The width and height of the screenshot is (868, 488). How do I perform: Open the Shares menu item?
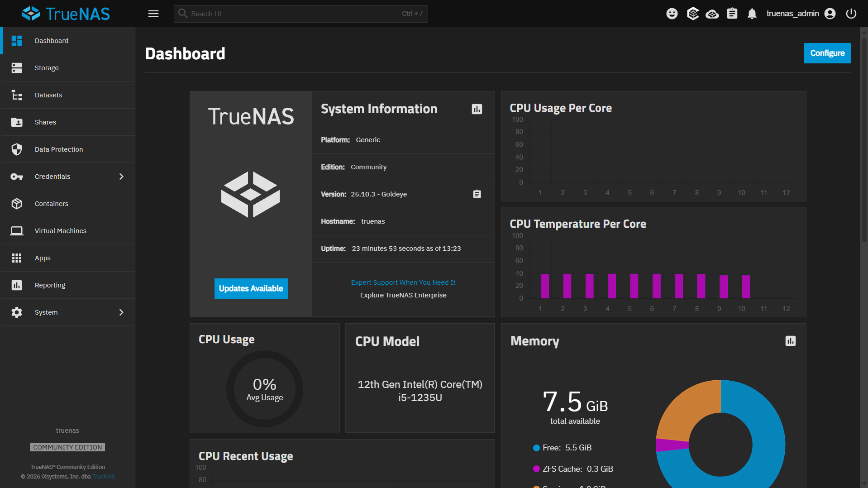coord(68,122)
